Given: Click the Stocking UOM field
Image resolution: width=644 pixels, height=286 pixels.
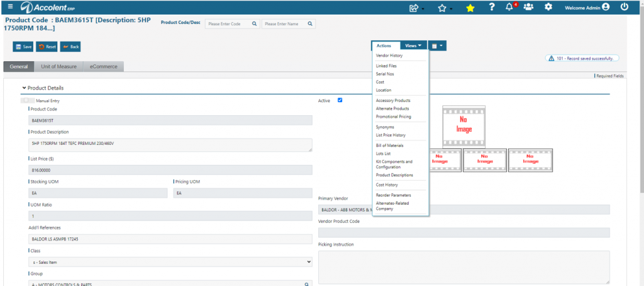Looking at the screenshot, I should [97, 193].
